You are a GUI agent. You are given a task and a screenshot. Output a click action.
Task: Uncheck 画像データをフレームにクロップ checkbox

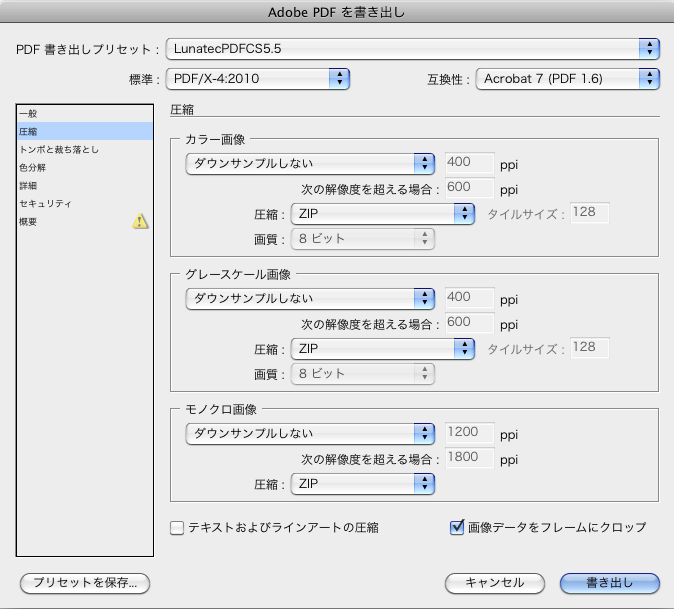[x=456, y=527]
